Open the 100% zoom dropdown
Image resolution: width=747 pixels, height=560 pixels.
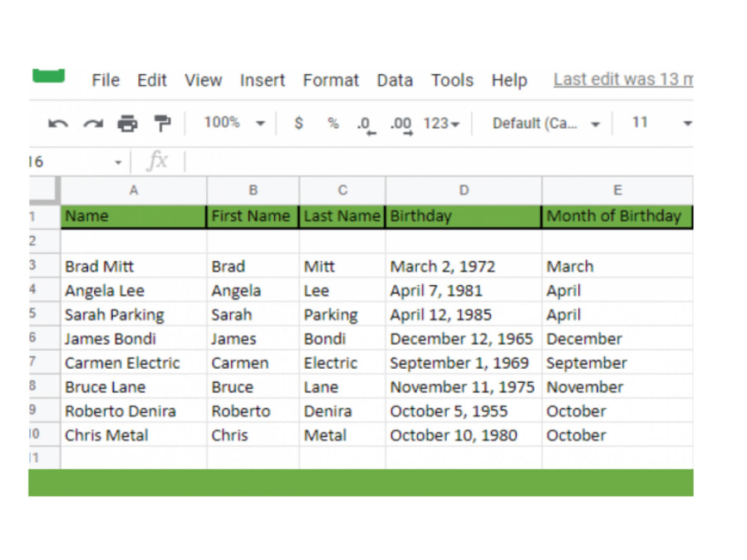tap(235, 123)
